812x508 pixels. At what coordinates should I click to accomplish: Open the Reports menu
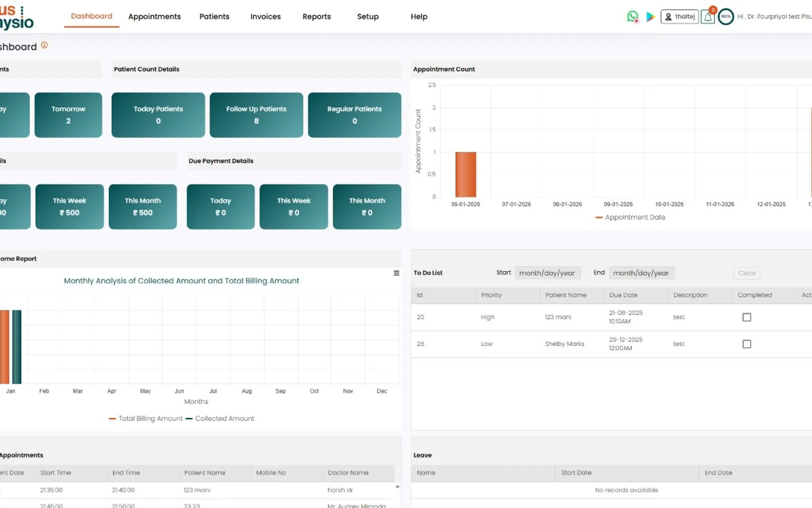pyautogui.click(x=317, y=17)
